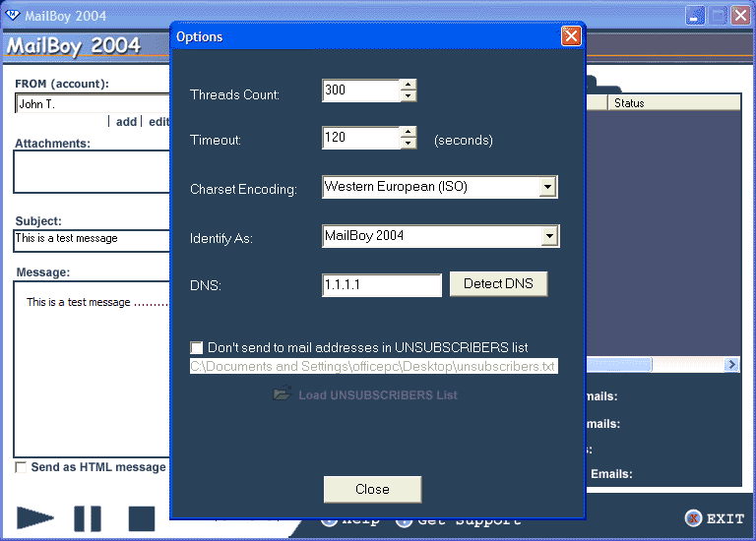
Task: Click the Status column header
Action: 674,103
